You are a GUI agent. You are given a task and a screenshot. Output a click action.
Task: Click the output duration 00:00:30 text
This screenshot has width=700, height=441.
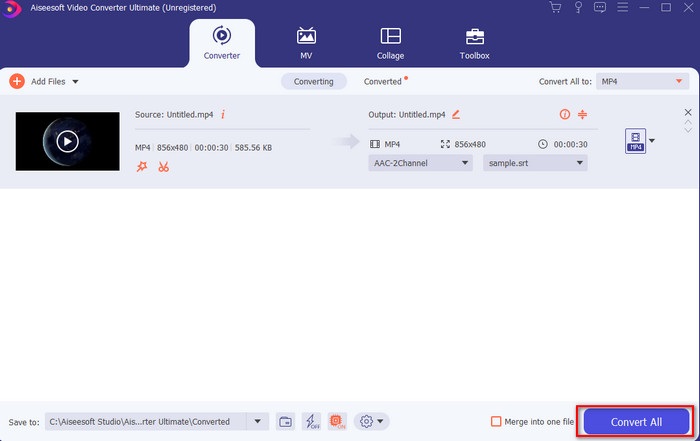[571, 144]
